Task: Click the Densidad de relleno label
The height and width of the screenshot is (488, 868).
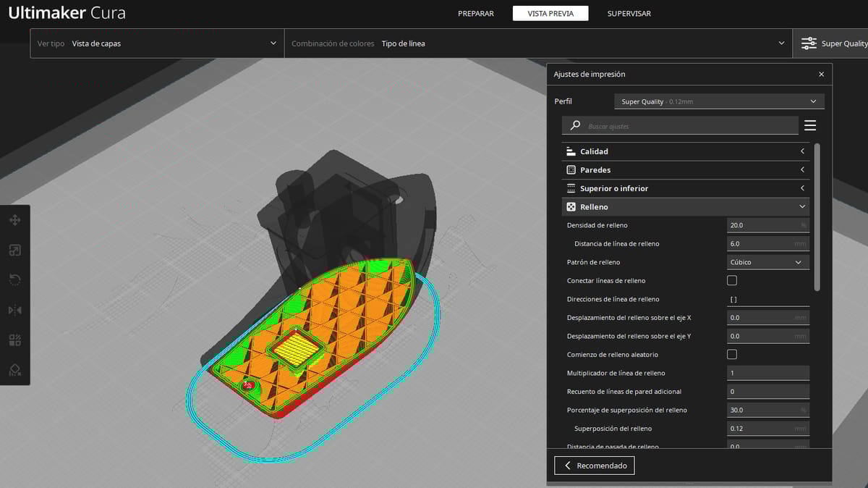Action: (597, 225)
